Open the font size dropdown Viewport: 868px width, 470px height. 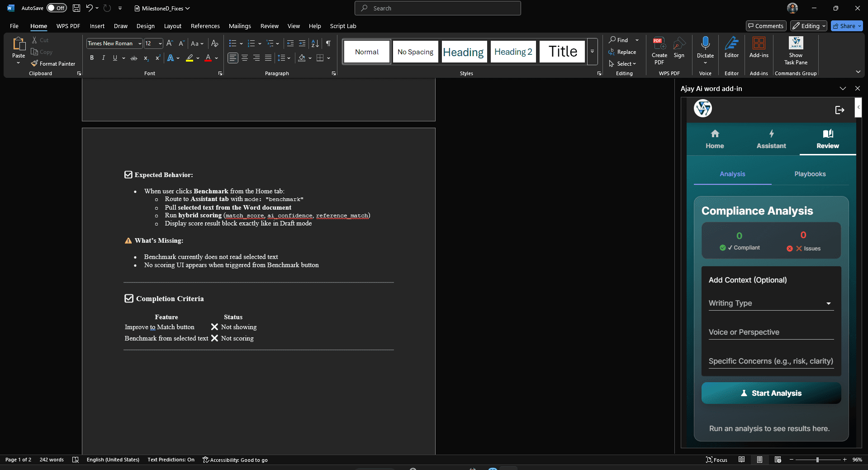160,43
